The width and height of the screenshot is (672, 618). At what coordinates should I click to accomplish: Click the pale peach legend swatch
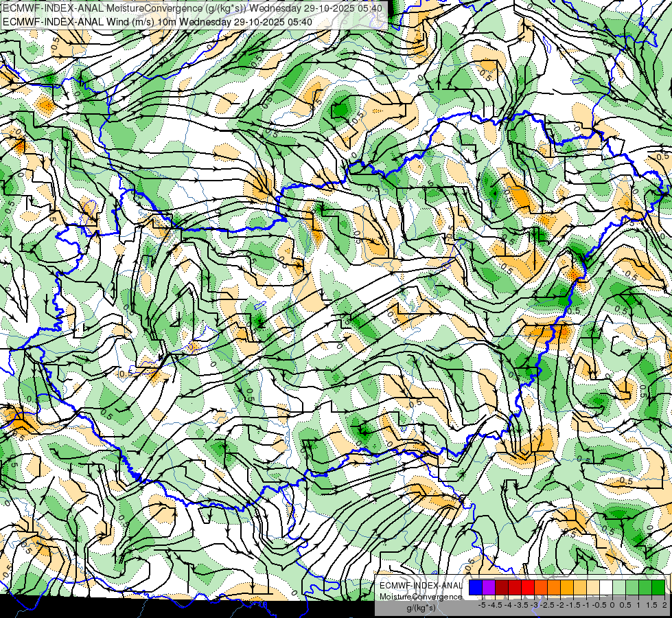593,587
